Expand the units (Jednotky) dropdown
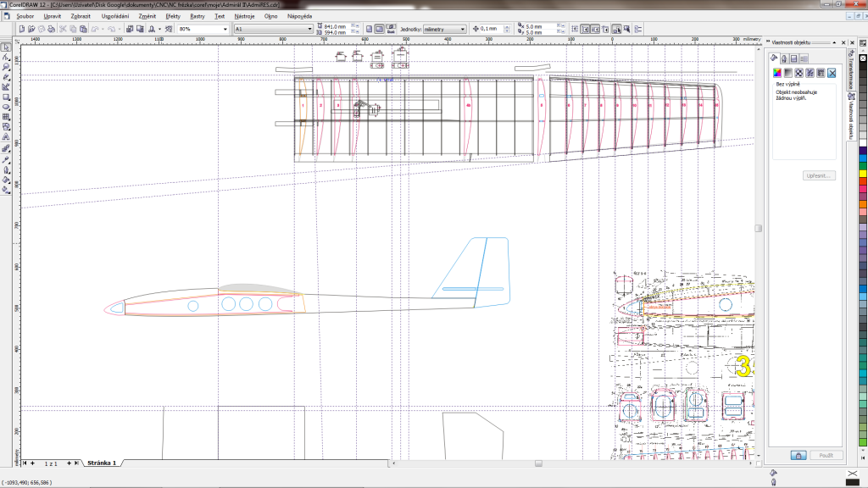Viewport: 868px width, 488px height. [463, 29]
